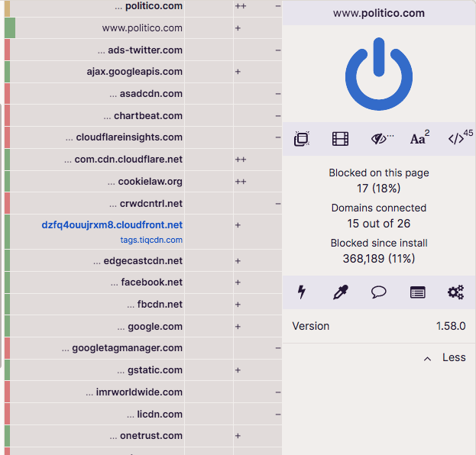
Task: Open element picker eyedropper icon
Action: pos(340,292)
